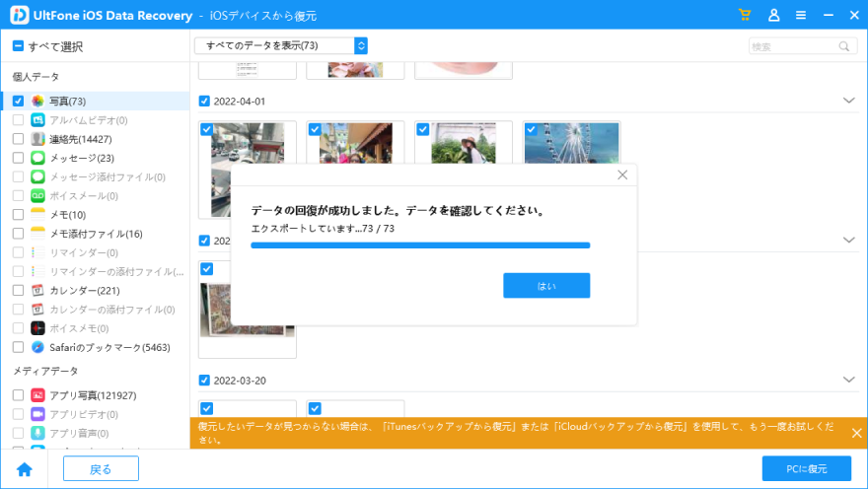Select the Calendar (221) category
This screenshot has height=489, width=868.
(95, 290)
